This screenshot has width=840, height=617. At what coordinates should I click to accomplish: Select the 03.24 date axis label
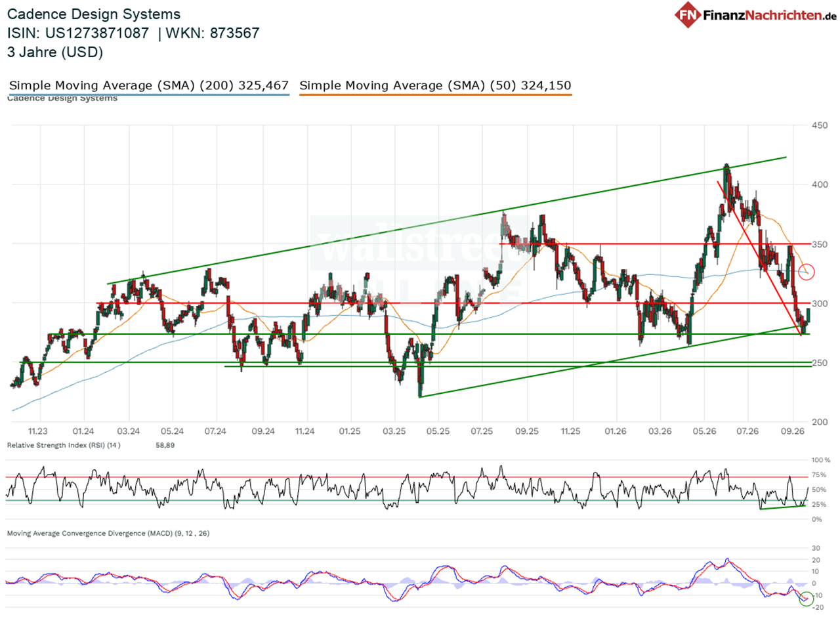pyautogui.click(x=128, y=431)
